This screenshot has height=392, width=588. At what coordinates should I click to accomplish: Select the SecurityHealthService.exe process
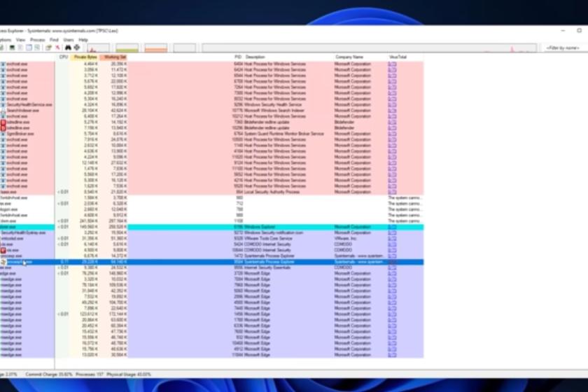point(29,105)
